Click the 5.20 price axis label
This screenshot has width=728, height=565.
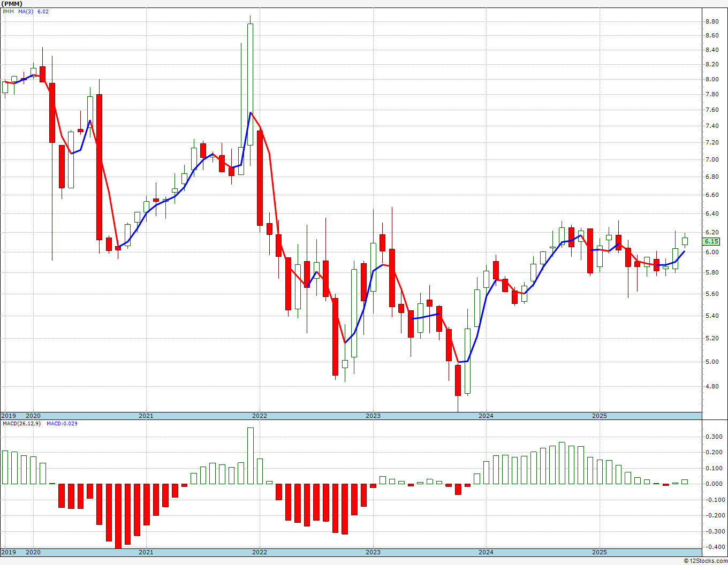(712, 338)
